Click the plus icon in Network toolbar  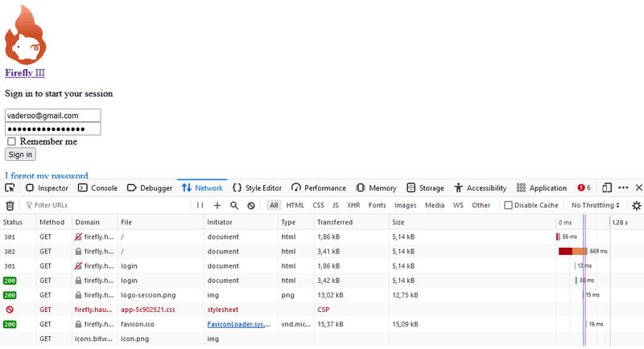[217, 205]
